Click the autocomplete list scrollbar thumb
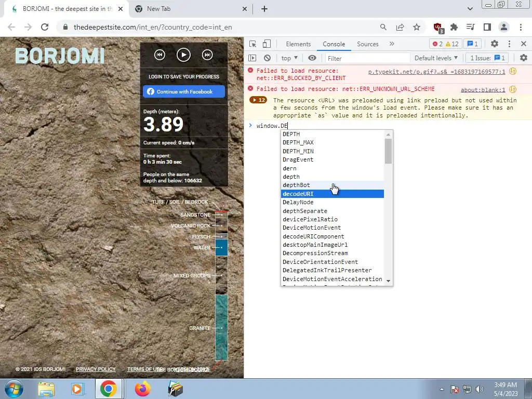The image size is (532, 399). click(x=388, y=151)
